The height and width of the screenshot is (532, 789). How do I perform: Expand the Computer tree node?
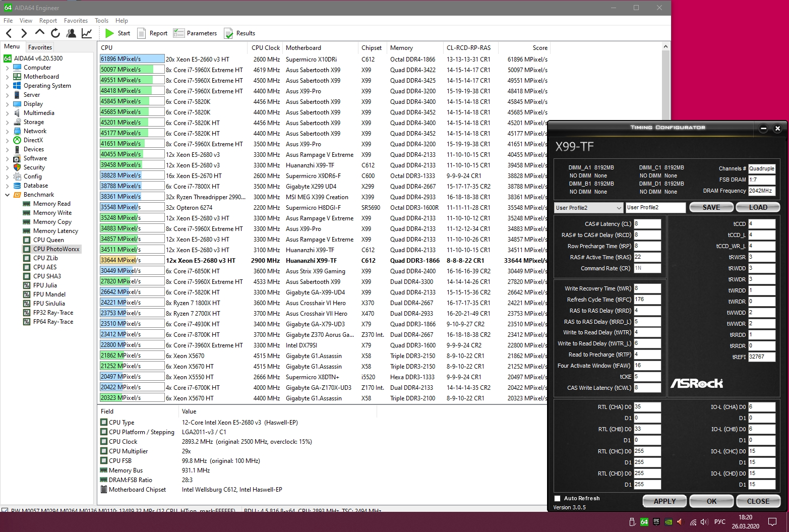(7, 68)
